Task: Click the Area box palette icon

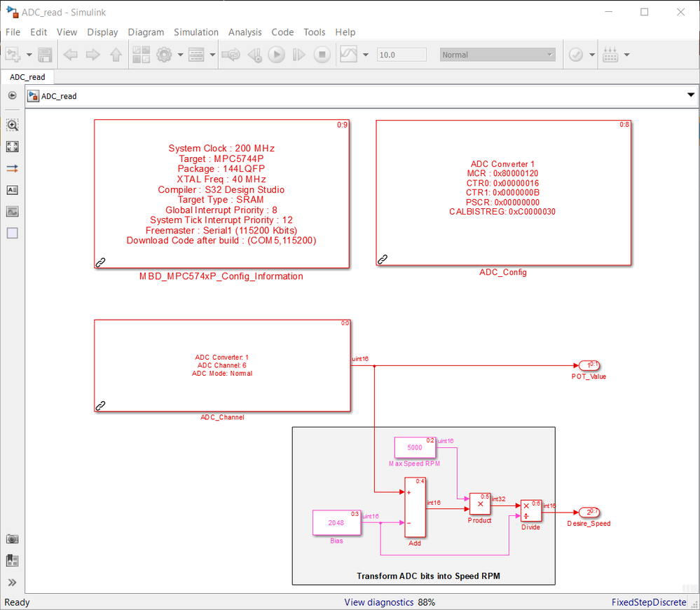Action: point(13,233)
